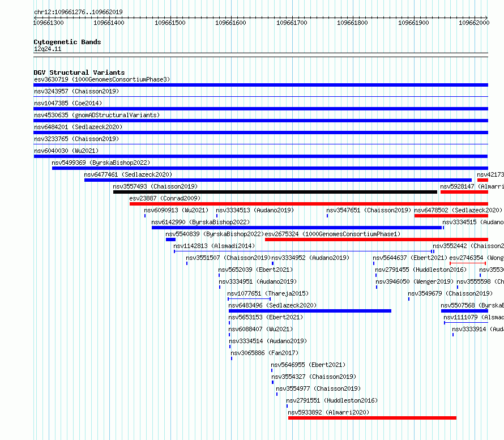Click nsv3334951 (Audano2019) label
The width and height of the screenshot is (504, 440).
258,281
